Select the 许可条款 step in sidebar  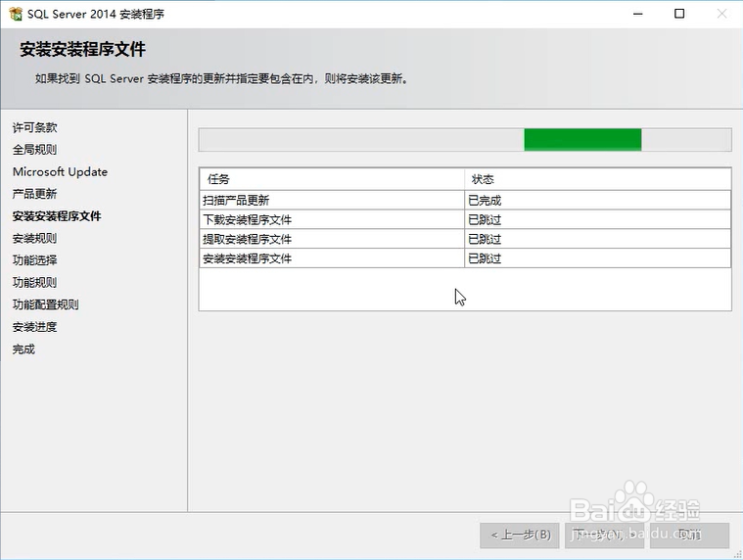pyautogui.click(x=34, y=127)
